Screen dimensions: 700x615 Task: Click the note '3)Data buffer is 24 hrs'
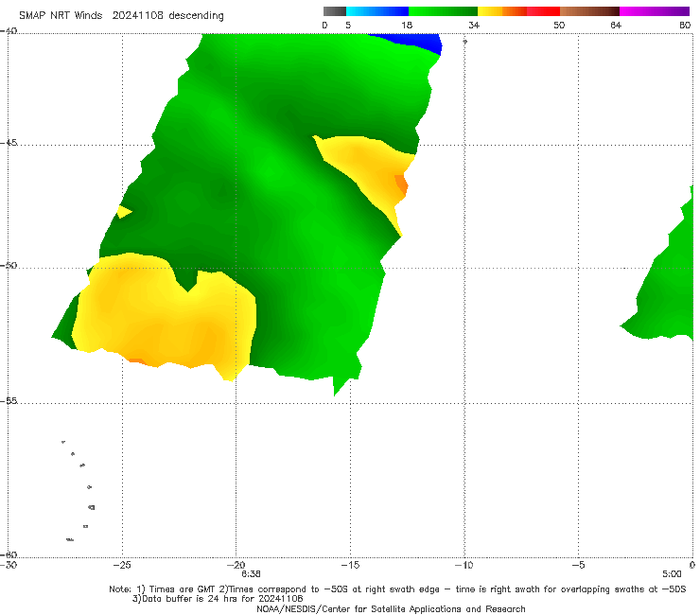pos(218,599)
